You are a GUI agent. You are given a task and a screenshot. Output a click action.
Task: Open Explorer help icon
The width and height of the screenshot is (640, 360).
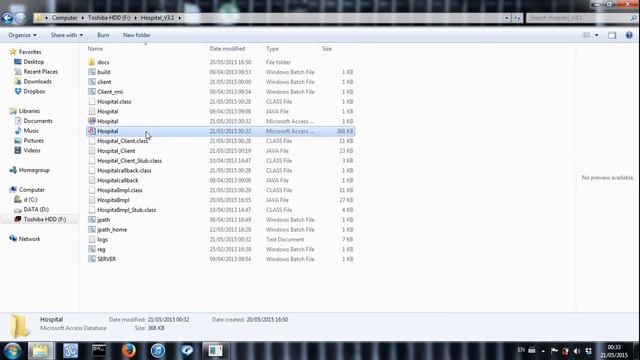(x=629, y=35)
